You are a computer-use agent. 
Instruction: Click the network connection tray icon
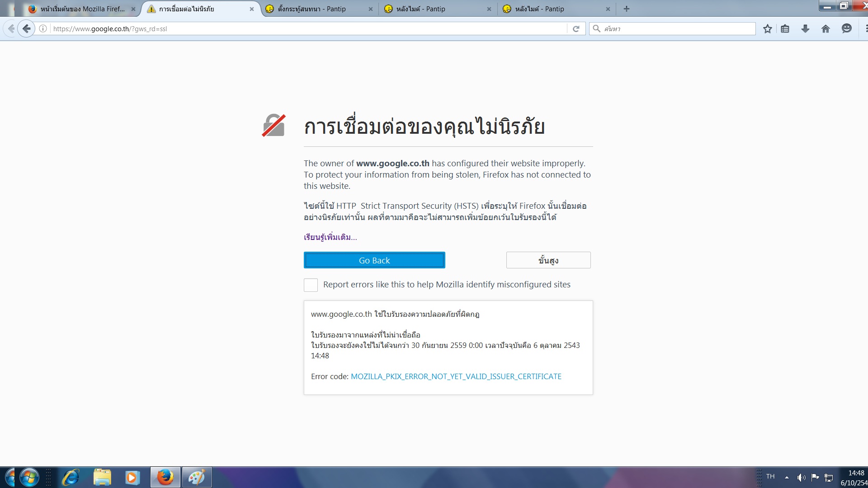(x=829, y=478)
